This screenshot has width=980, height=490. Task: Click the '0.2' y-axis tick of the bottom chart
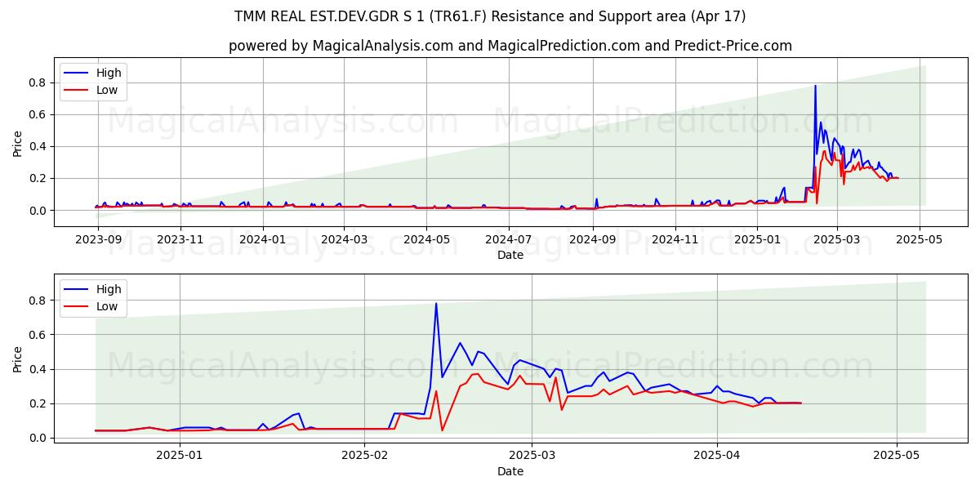(39, 403)
